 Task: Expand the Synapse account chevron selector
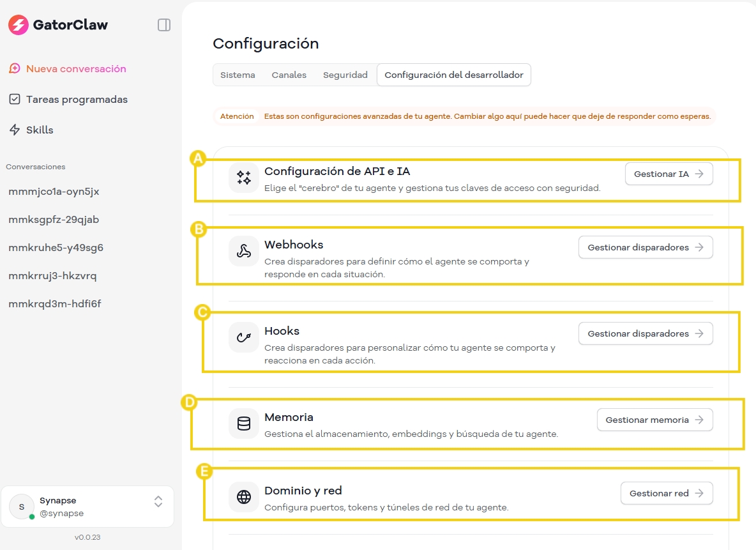click(x=158, y=503)
